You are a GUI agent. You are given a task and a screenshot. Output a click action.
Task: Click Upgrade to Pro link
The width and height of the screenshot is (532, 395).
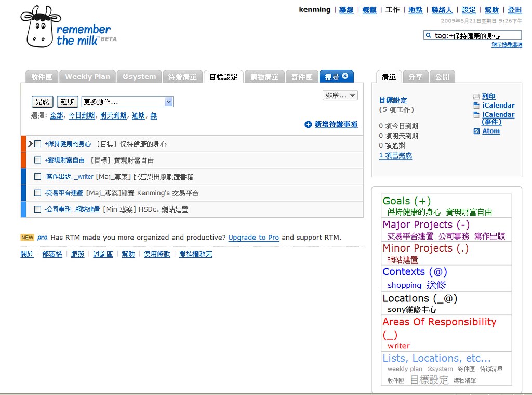pyautogui.click(x=254, y=238)
